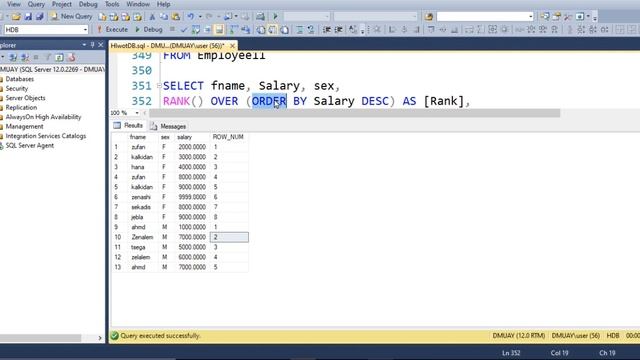This screenshot has height=360, width=640.
Task: Click the Object Explorer connect icon
Action: pos(13,58)
